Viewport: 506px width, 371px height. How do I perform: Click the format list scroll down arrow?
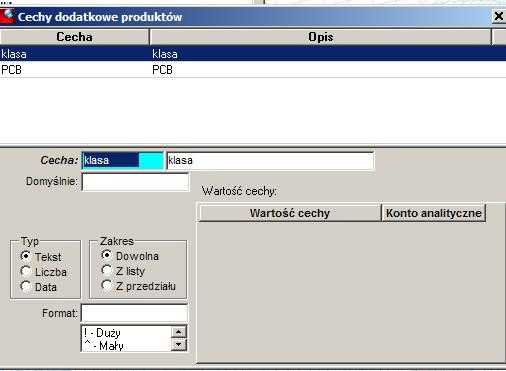click(179, 344)
